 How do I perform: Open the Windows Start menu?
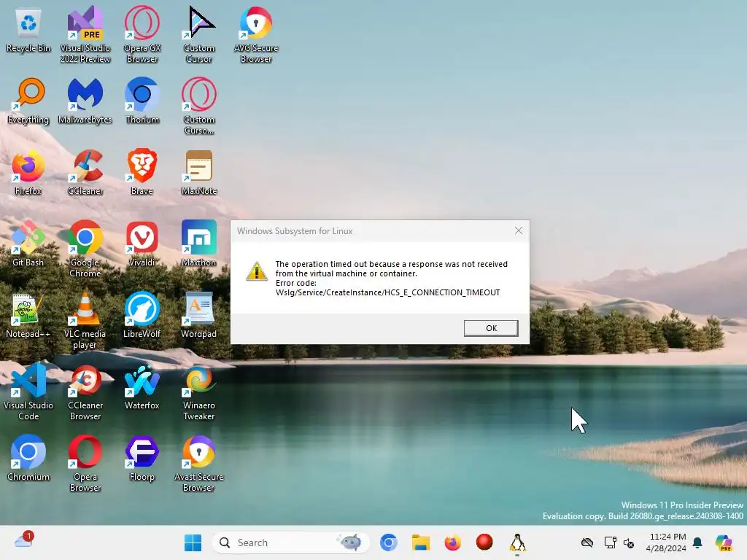[x=193, y=542]
